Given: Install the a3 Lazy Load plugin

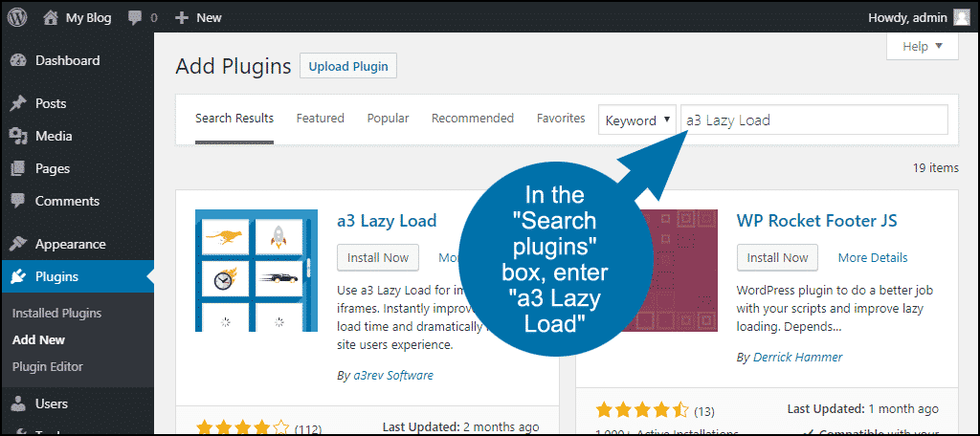Looking at the screenshot, I should (378, 258).
